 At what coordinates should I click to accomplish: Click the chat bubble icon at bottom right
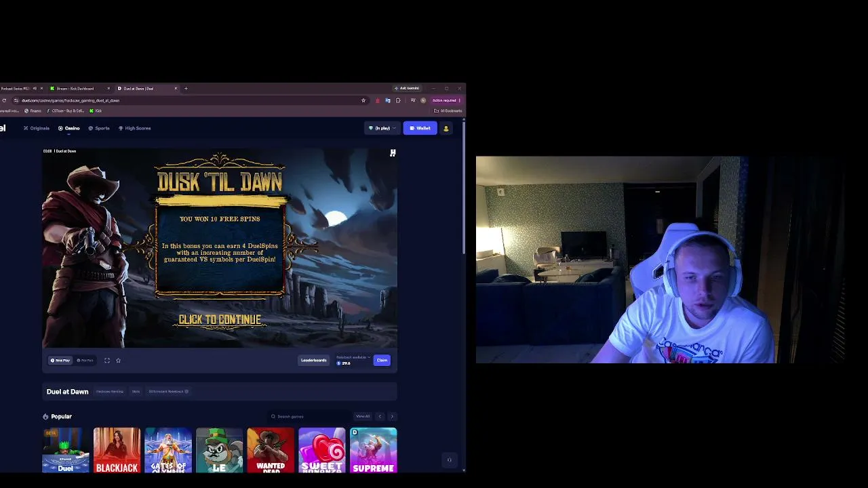point(449,460)
